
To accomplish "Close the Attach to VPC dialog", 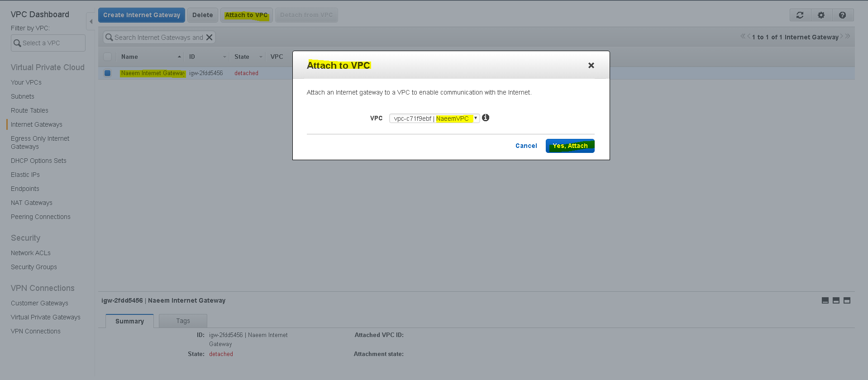I will coord(591,66).
